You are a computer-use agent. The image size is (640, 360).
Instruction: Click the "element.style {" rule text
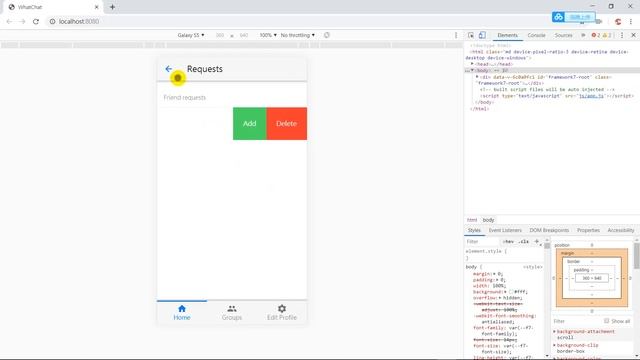click(x=486, y=251)
